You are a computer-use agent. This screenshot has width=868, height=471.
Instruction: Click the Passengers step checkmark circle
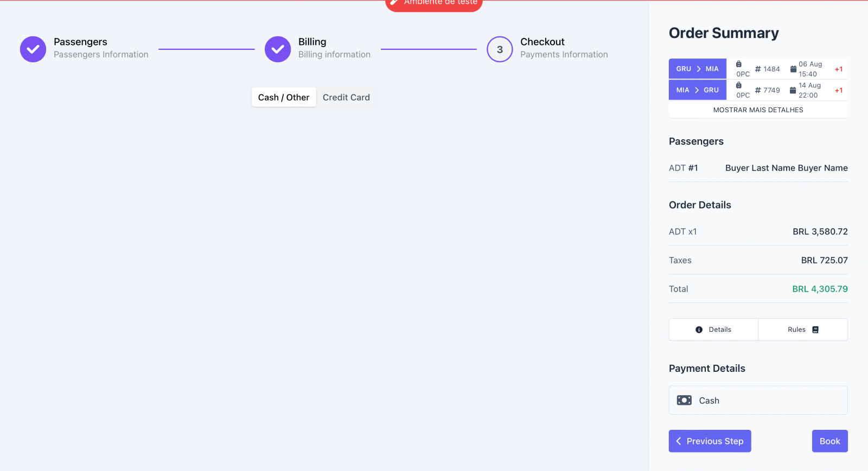tap(33, 49)
